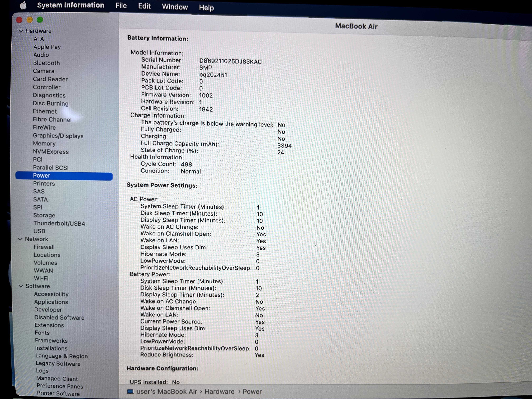
Task: Click Power in the path bar
Action: click(x=252, y=391)
